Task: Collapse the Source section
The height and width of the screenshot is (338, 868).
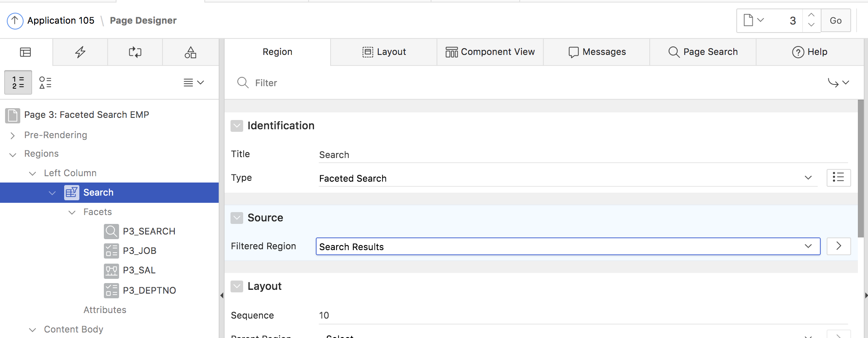Action: [237, 218]
